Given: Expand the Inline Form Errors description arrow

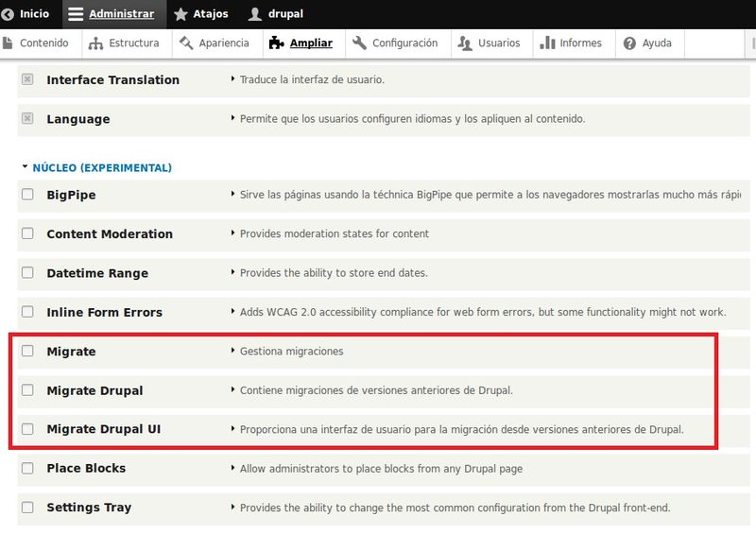Looking at the screenshot, I should click(232, 311).
